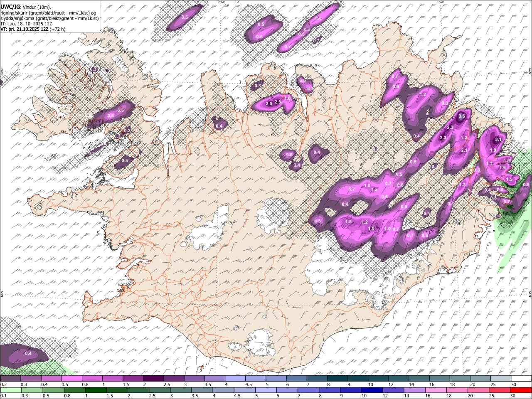
Task: Click the violet rain swatch between 14 and 16
Action: click(x=414, y=390)
